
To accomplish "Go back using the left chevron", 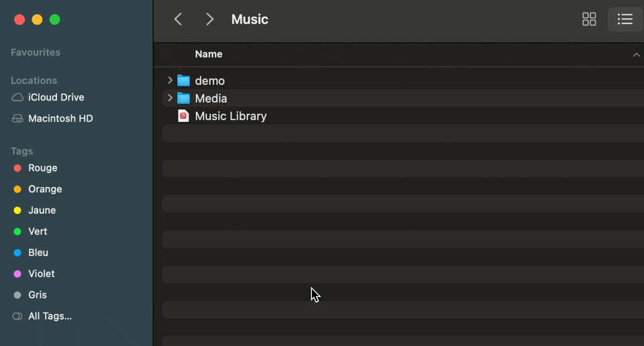I will pos(178,19).
